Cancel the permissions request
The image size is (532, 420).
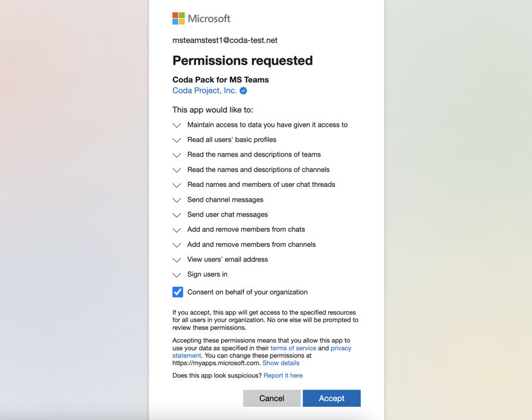[272, 398]
